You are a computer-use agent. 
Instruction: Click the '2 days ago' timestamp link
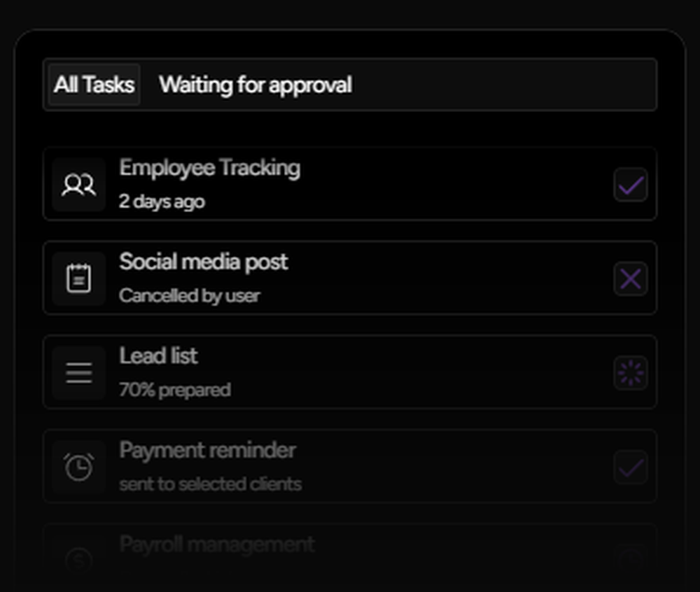point(162,202)
